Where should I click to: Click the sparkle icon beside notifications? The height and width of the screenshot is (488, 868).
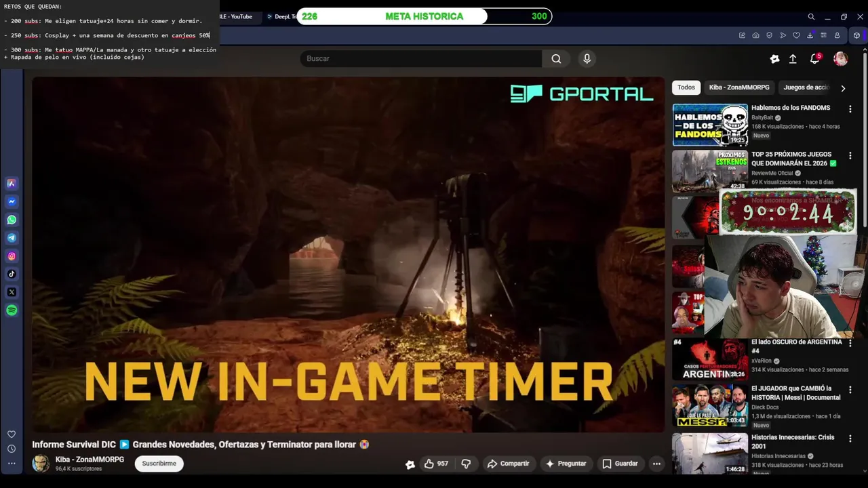pyautogui.click(x=774, y=59)
